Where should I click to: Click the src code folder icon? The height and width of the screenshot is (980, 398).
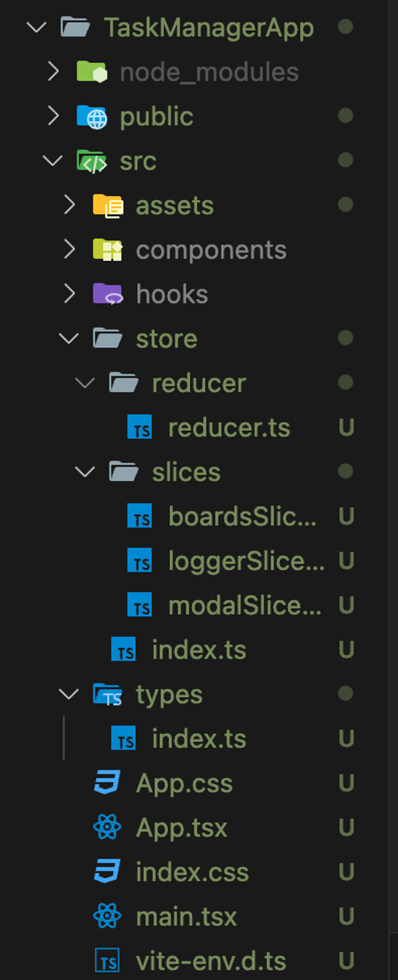(92, 161)
